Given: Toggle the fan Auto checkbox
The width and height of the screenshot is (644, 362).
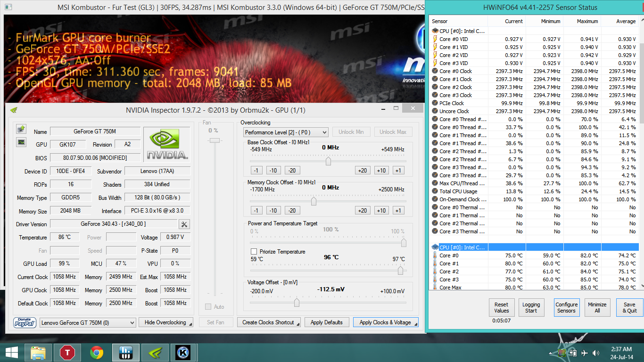Looking at the screenshot, I should 208,307.
